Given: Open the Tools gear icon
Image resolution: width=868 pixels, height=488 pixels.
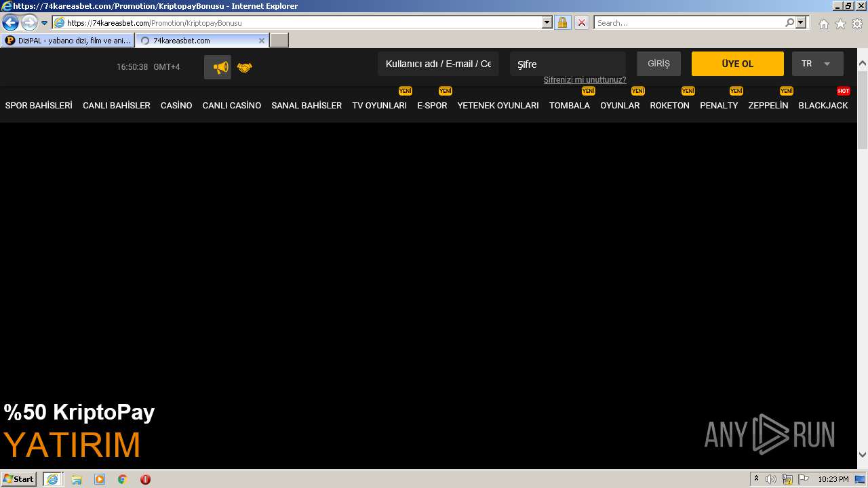Looking at the screenshot, I should [x=857, y=24].
